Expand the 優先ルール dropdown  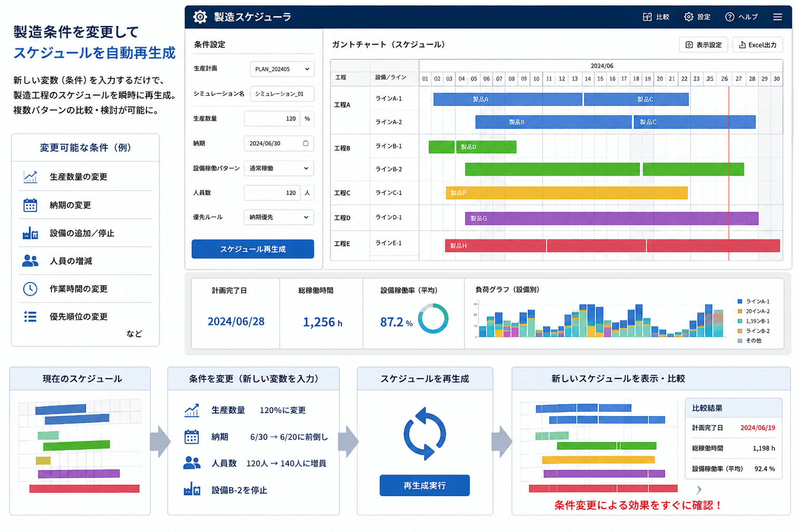tap(279, 217)
